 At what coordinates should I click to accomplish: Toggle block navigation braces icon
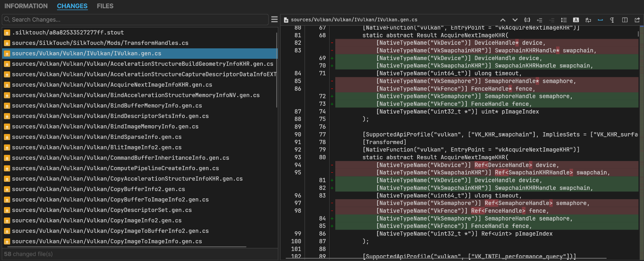527,20
